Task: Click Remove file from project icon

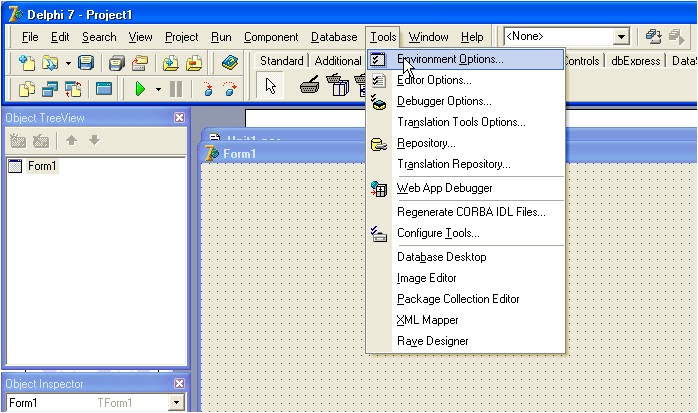Action: [x=194, y=63]
